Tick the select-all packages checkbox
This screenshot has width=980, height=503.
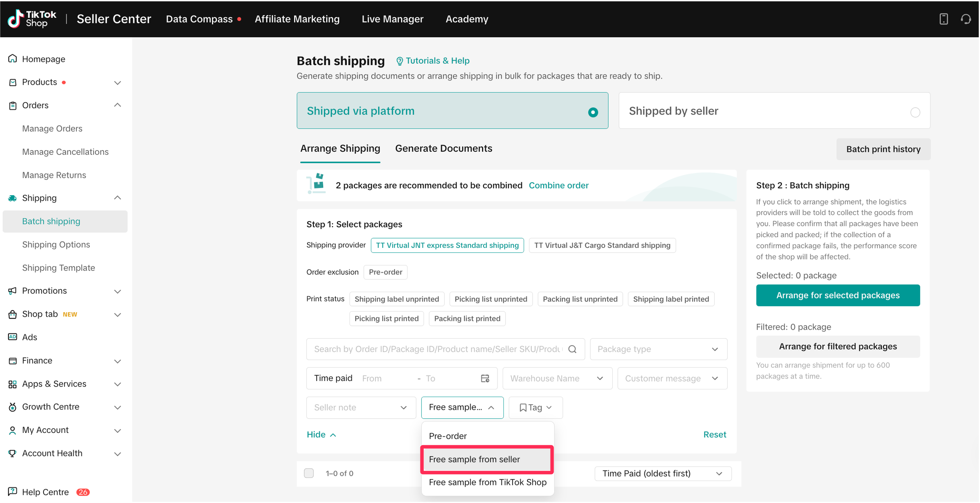309,473
